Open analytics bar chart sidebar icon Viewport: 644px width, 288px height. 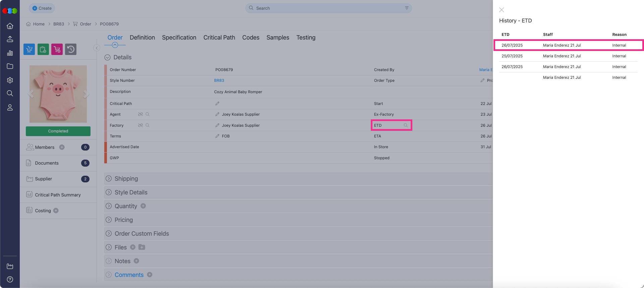pos(10,53)
